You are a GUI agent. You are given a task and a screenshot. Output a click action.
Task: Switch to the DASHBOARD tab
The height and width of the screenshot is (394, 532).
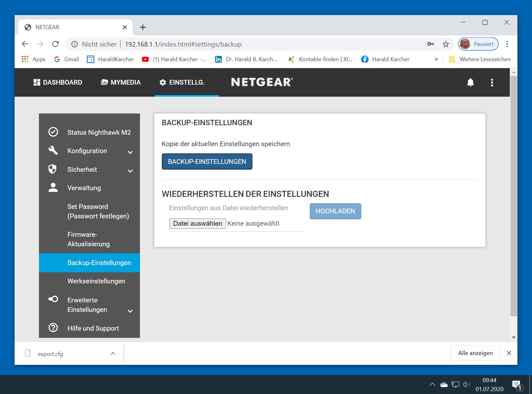pyautogui.click(x=58, y=82)
